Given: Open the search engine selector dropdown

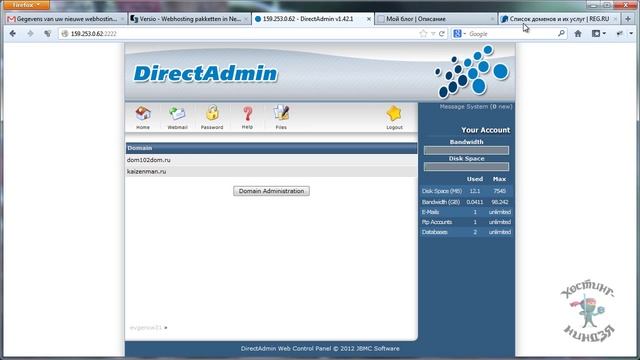Looking at the screenshot, I should pos(460,33).
